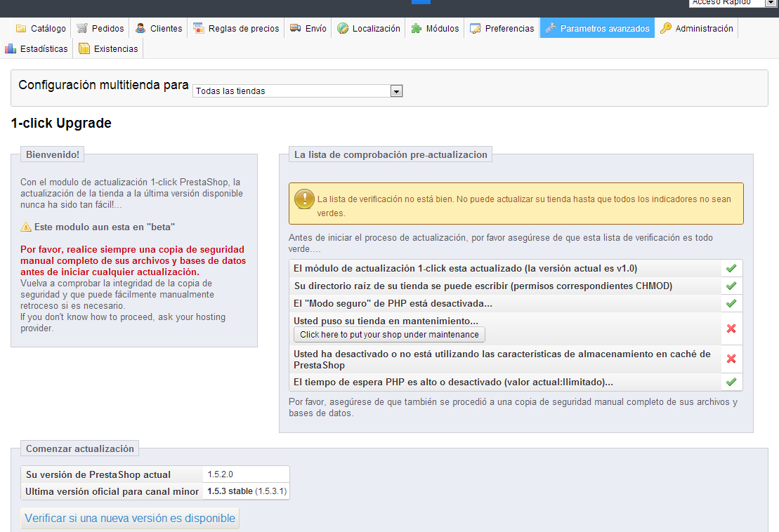This screenshot has width=779, height=532.
Task: Click the 'Comenzar actualización' section title
Action: point(80,448)
